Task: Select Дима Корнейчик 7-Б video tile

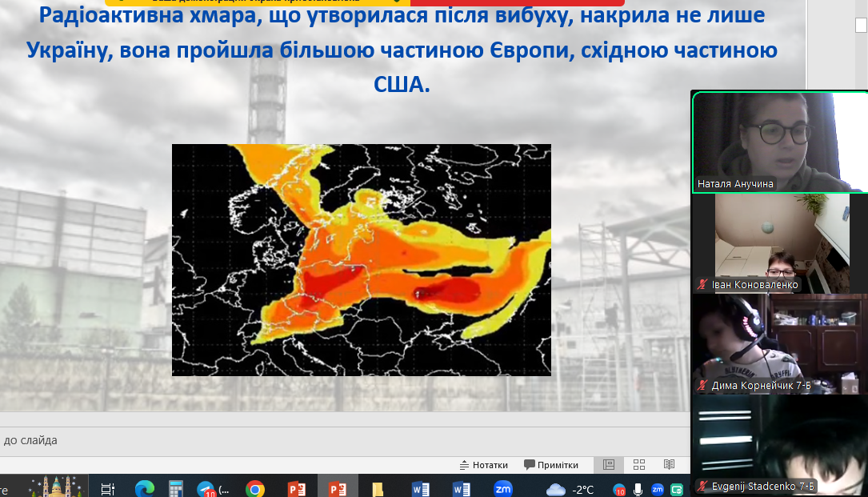Action: pyautogui.click(x=779, y=344)
